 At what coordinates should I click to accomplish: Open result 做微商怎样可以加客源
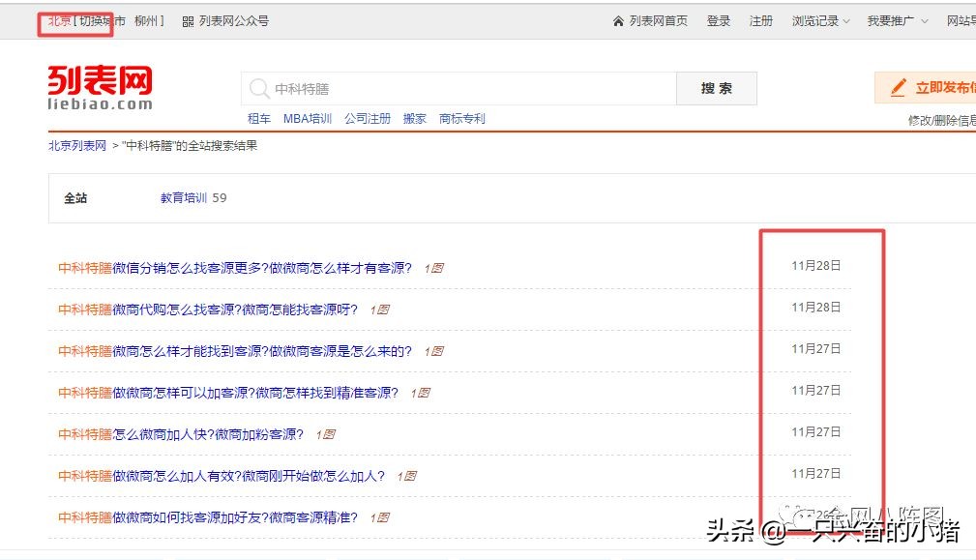pos(228,394)
